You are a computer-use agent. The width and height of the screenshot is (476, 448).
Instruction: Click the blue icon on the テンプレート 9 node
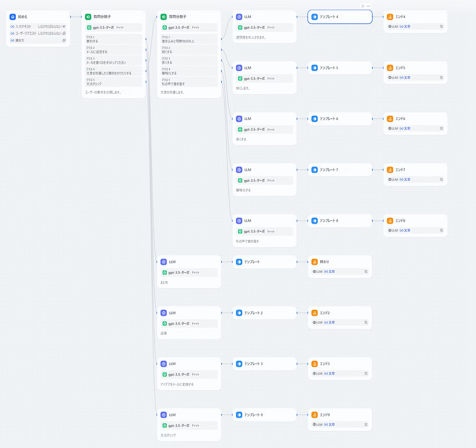click(x=239, y=415)
